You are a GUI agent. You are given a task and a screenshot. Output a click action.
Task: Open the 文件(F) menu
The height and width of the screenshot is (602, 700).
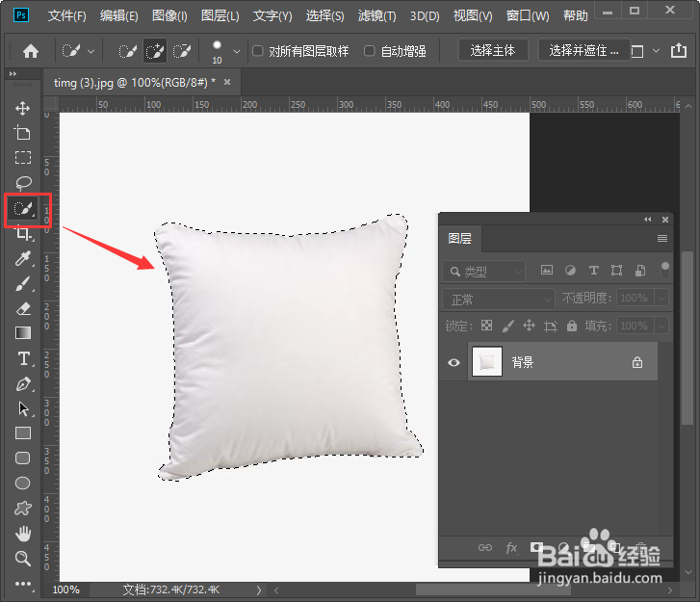click(x=67, y=16)
